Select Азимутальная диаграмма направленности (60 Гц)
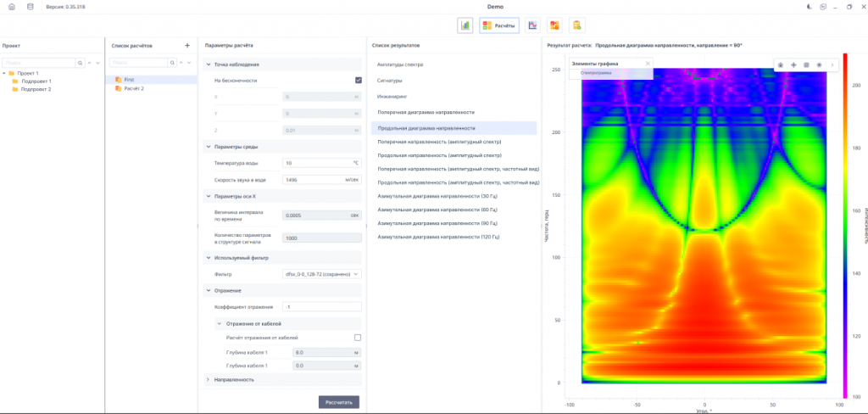Image resolution: width=868 pixels, height=414 pixels. coord(437,210)
